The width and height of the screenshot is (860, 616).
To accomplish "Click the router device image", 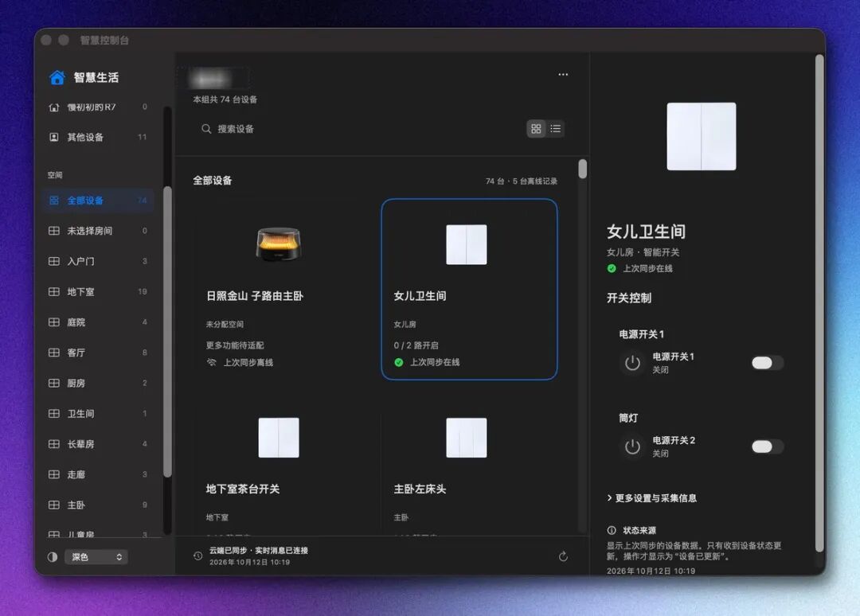I will coord(279,244).
